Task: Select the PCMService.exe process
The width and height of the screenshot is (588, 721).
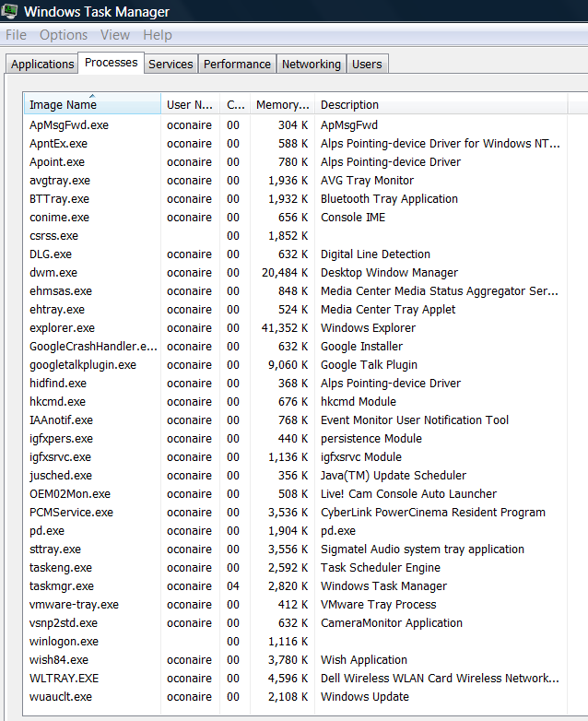Action: coord(295,513)
